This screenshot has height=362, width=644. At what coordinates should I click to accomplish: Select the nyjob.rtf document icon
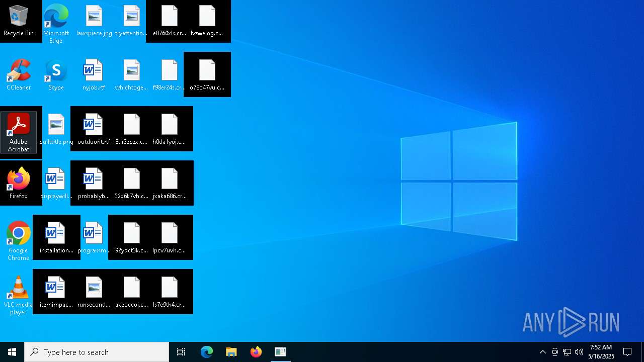[94, 75]
